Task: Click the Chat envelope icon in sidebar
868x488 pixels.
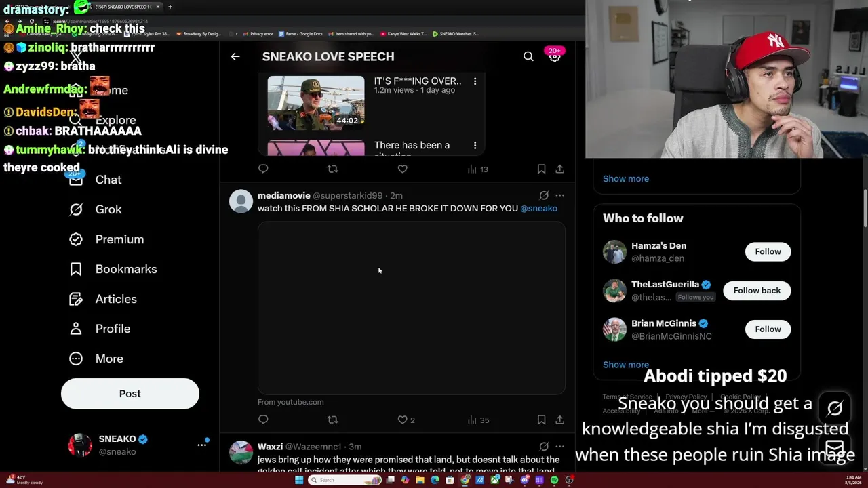Action: pyautogui.click(x=76, y=180)
